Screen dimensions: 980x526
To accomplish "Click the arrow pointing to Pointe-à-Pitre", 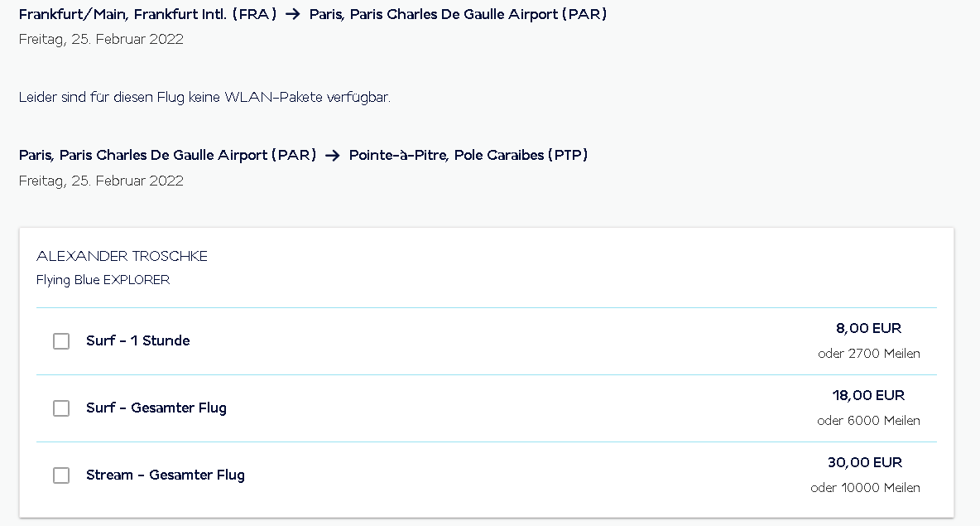I will pyautogui.click(x=333, y=156).
